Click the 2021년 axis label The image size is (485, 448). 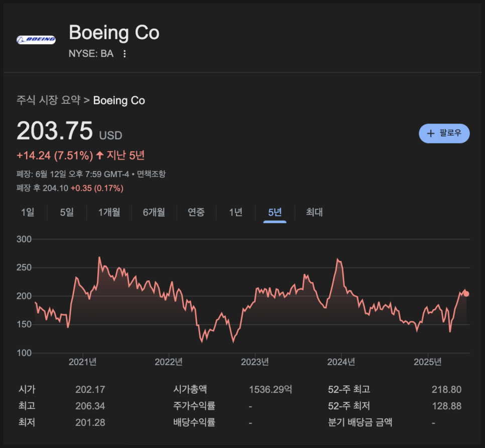click(82, 362)
